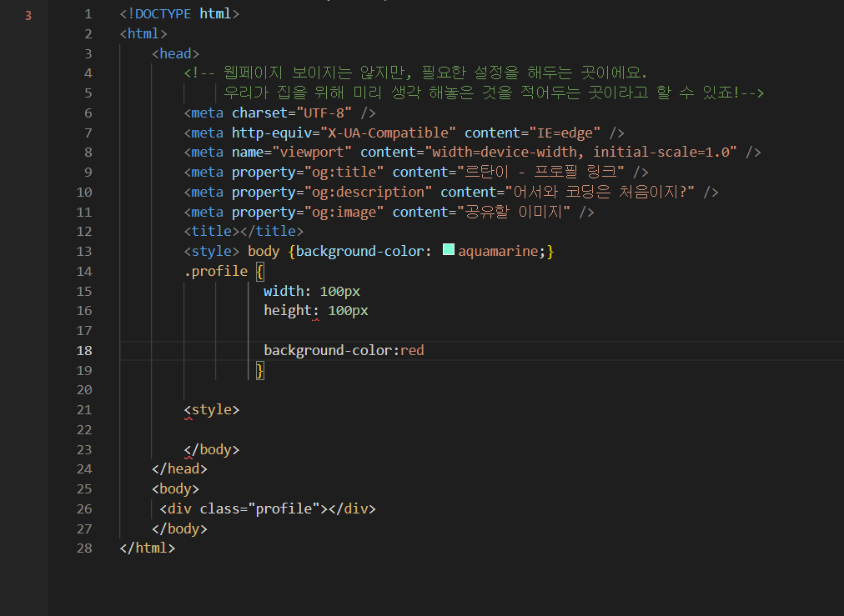844x616 pixels.
Task: Click the opening <html> tag on line 2
Action: [x=143, y=34]
